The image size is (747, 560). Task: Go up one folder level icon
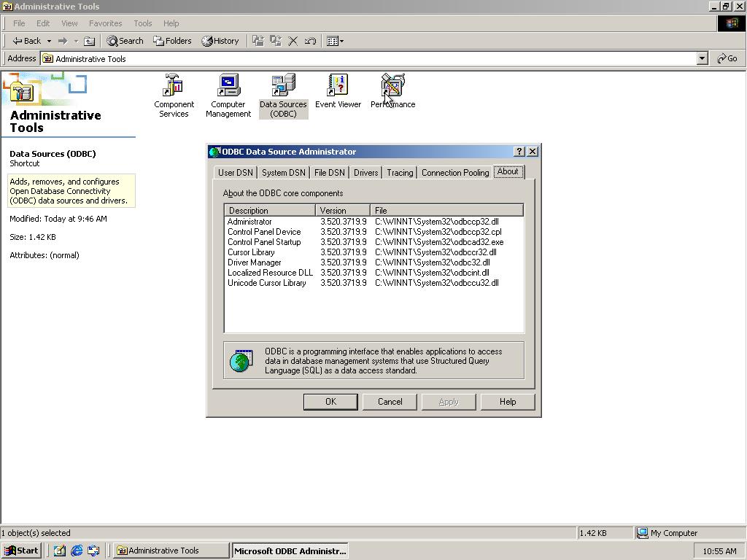tap(89, 41)
